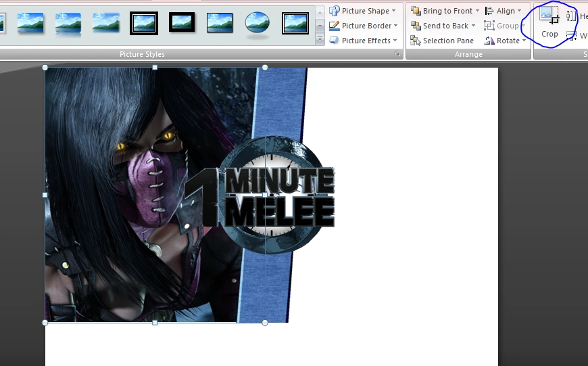Open the Send to Back dropdown arrow

pos(474,26)
